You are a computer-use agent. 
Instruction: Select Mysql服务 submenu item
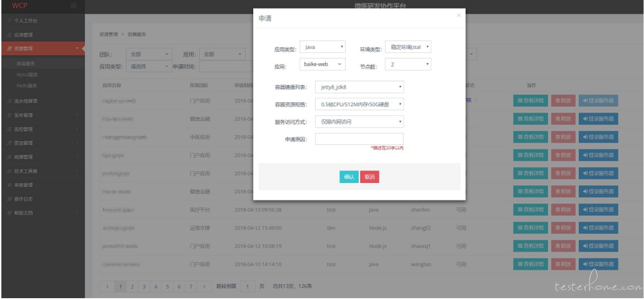(x=27, y=75)
